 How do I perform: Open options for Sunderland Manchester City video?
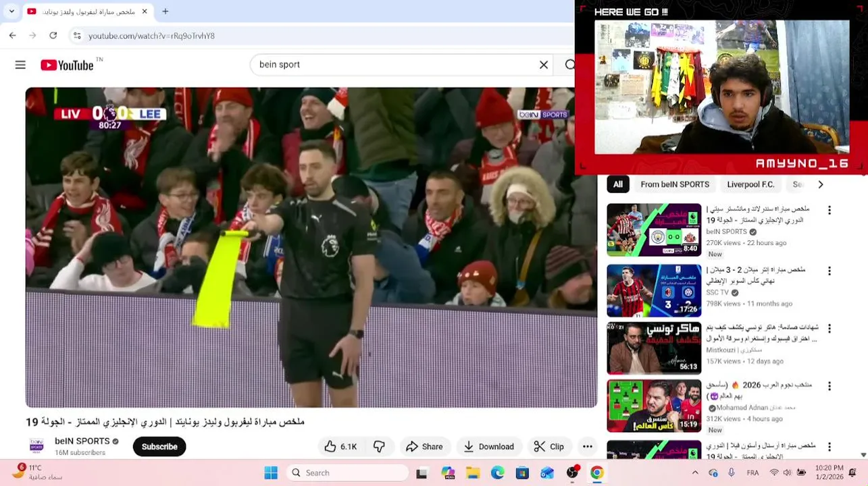pos(829,211)
